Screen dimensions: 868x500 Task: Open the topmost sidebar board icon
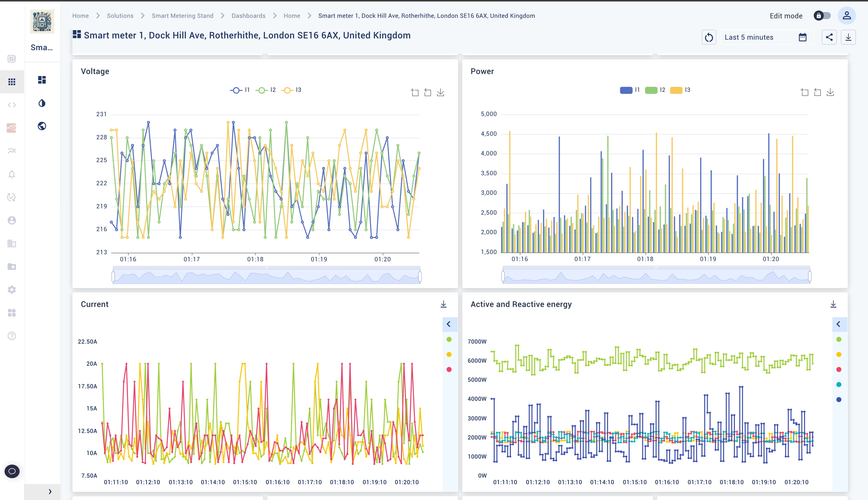[x=12, y=59]
